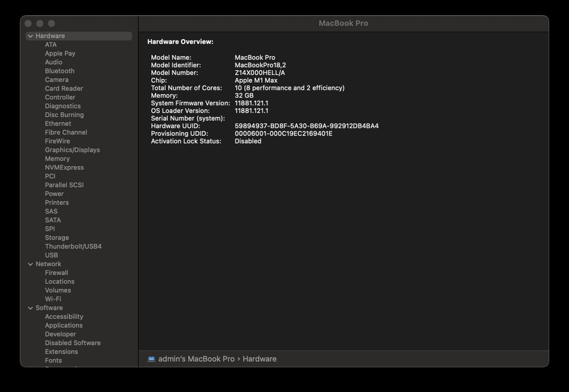Screen dimensions: 569x392
Task: Open Firewall under Network
Action: 56,273
